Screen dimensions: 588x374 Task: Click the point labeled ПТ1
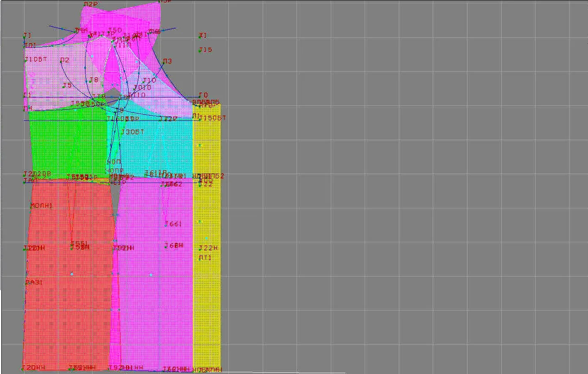(205, 258)
